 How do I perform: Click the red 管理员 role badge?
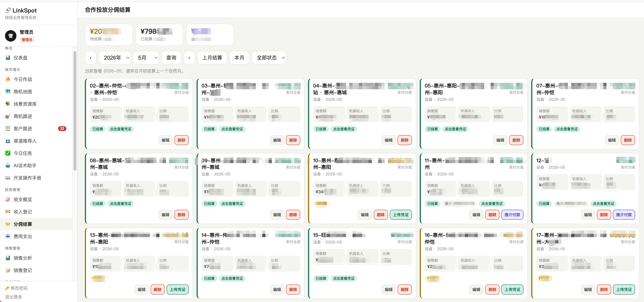coord(27,40)
